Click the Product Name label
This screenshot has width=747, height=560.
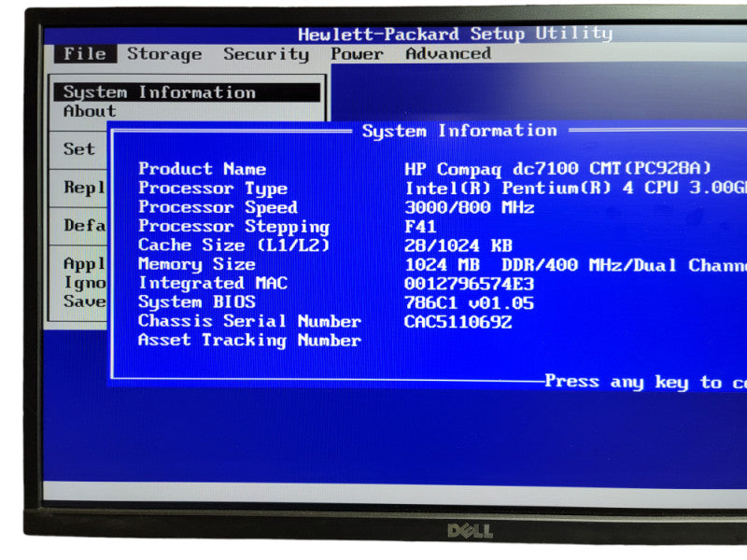(202, 169)
